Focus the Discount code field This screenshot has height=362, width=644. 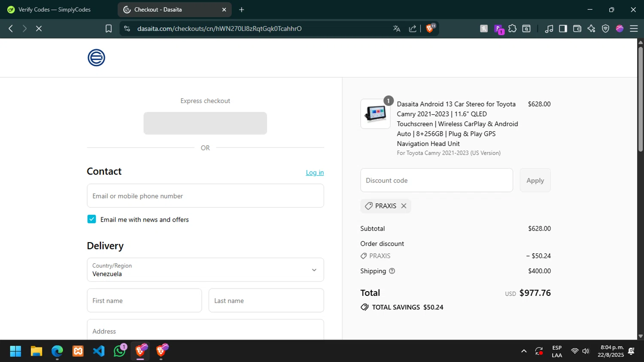tap(437, 180)
